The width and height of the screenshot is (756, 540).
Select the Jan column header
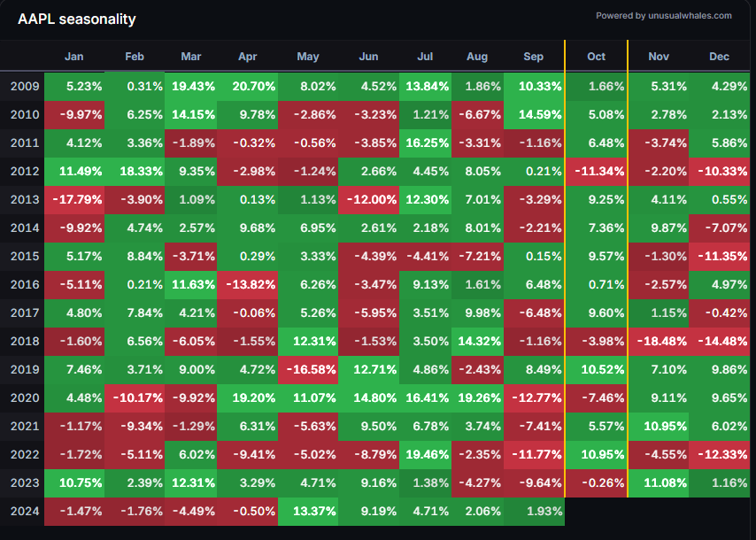pos(74,57)
